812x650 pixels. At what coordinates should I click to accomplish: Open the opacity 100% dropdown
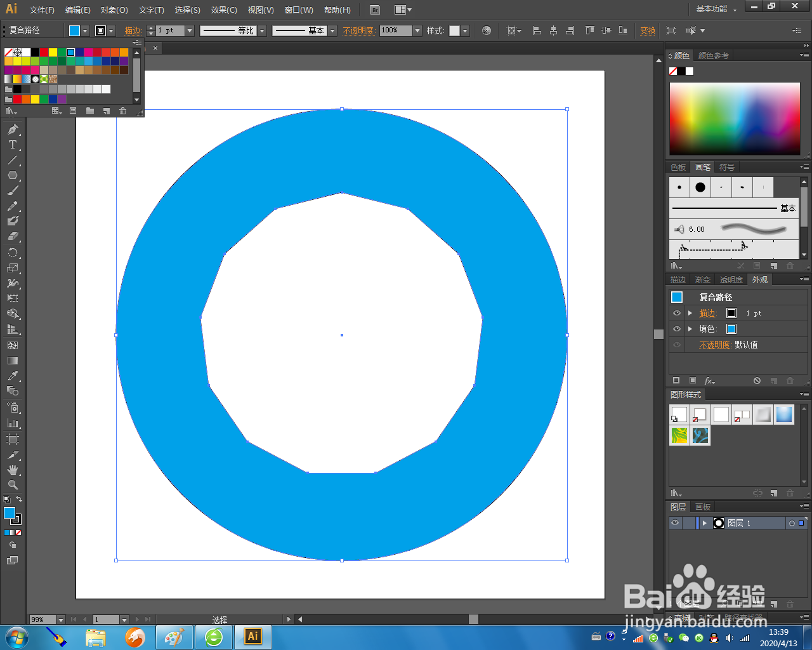pos(417,30)
